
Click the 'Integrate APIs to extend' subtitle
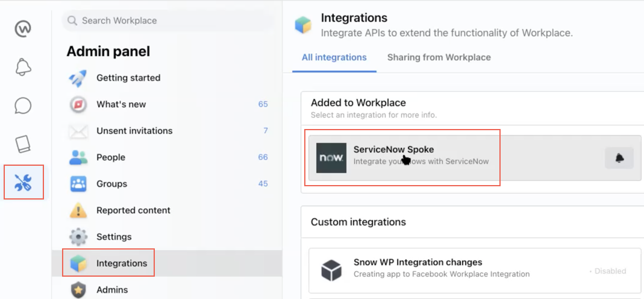tap(446, 33)
